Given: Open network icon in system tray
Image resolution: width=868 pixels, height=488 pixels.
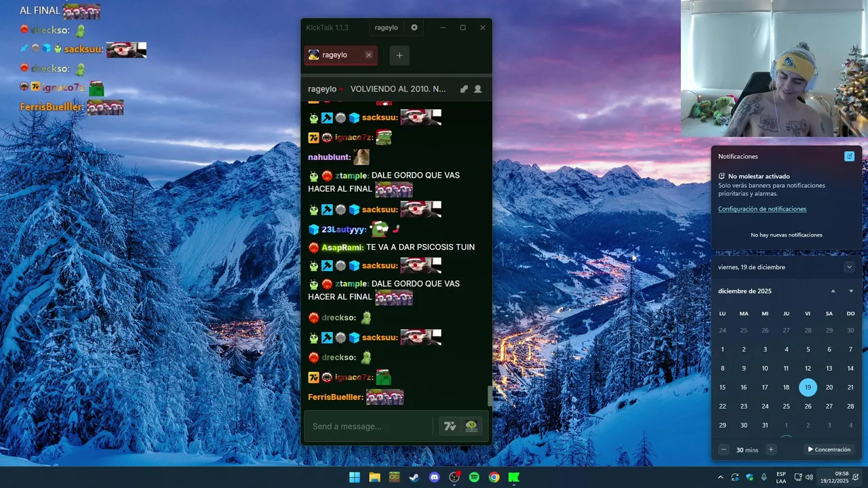Looking at the screenshot, I should pyautogui.click(x=798, y=477).
